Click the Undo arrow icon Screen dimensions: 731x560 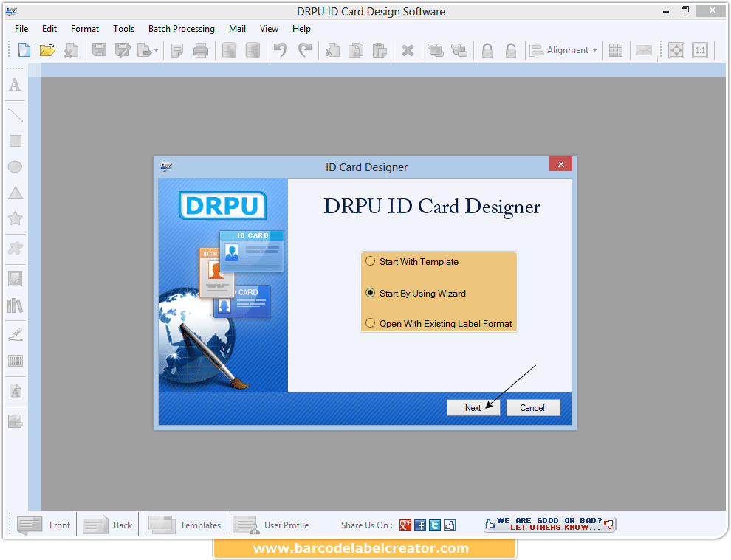(x=281, y=50)
